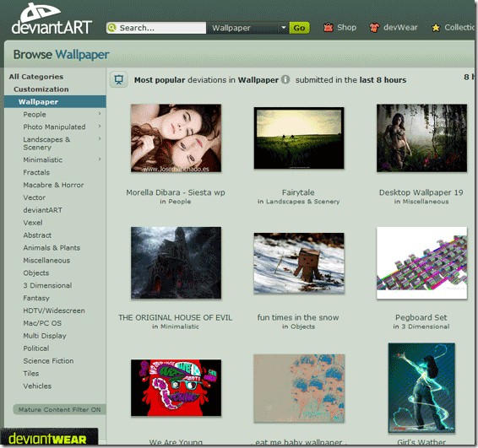The image size is (478, 448).
Task: Open the Vexel category
Action: [33, 223]
